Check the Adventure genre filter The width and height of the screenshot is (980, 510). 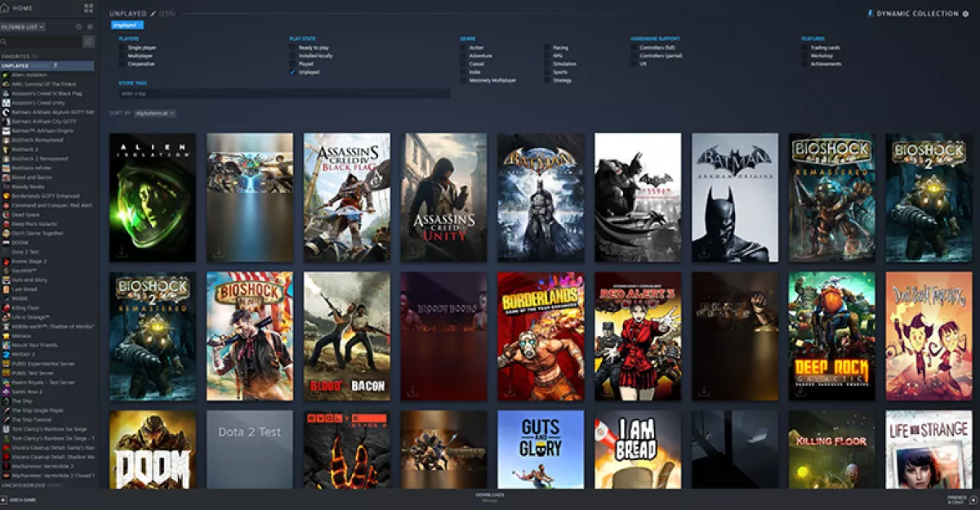pyautogui.click(x=464, y=56)
